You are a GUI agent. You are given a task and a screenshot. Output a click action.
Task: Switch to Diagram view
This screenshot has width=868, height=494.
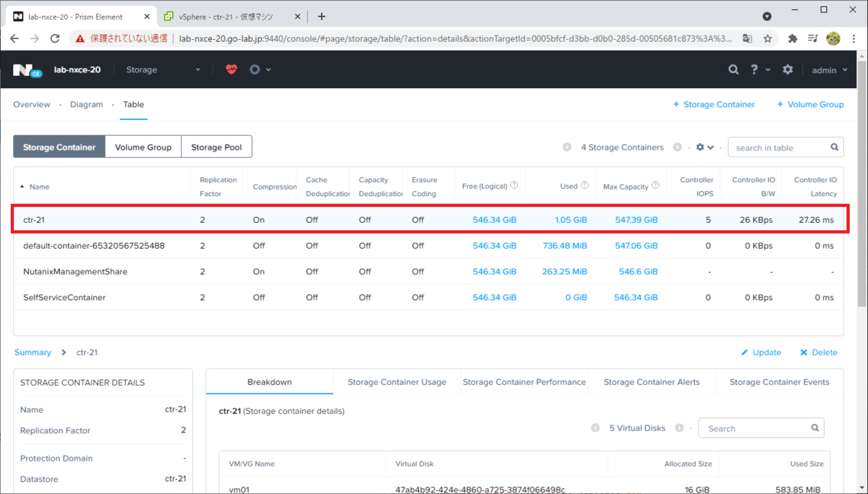[87, 104]
